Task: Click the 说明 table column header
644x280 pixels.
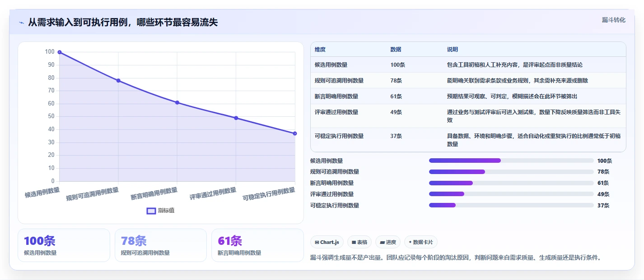Action: [x=453, y=50]
